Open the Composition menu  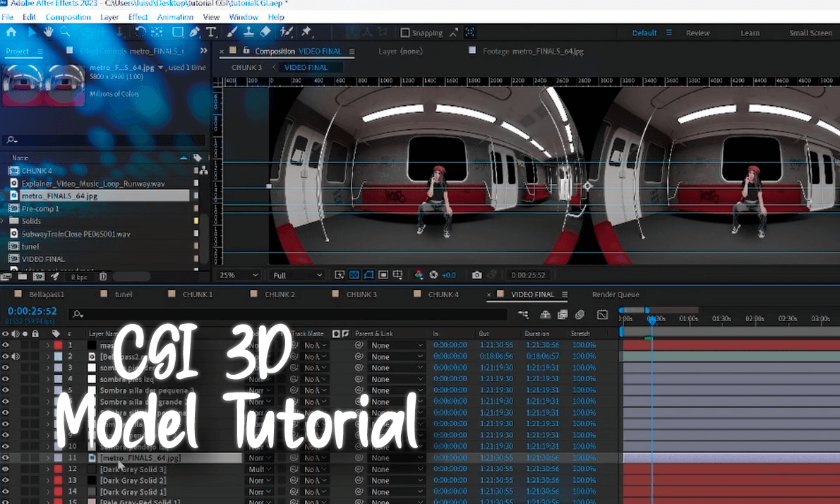tap(68, 17)
